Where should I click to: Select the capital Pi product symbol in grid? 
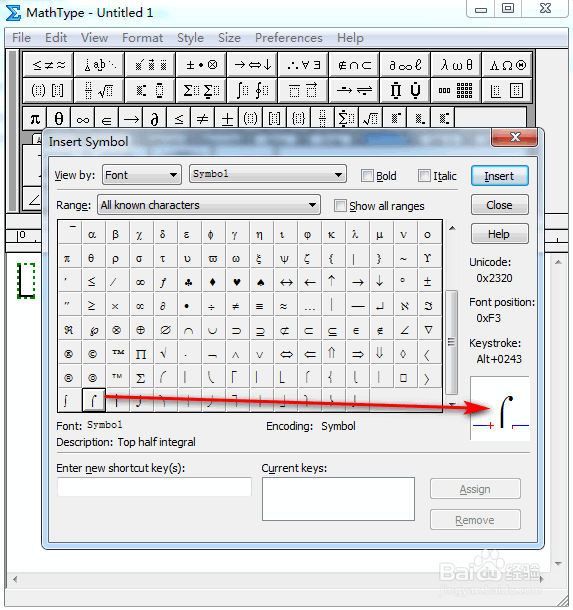[140, 354]
